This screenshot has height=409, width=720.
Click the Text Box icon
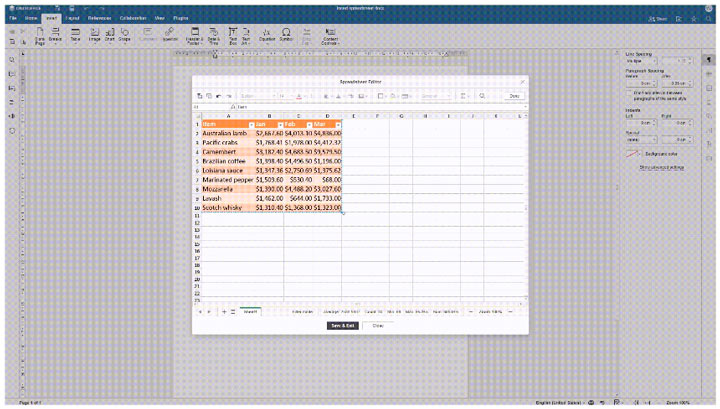(x=233, y=35)
